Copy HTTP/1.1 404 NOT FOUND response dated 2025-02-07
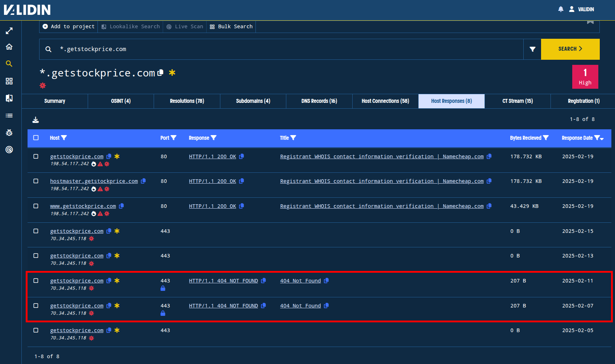Screen dimensions: 615x364 pos(263,306)
